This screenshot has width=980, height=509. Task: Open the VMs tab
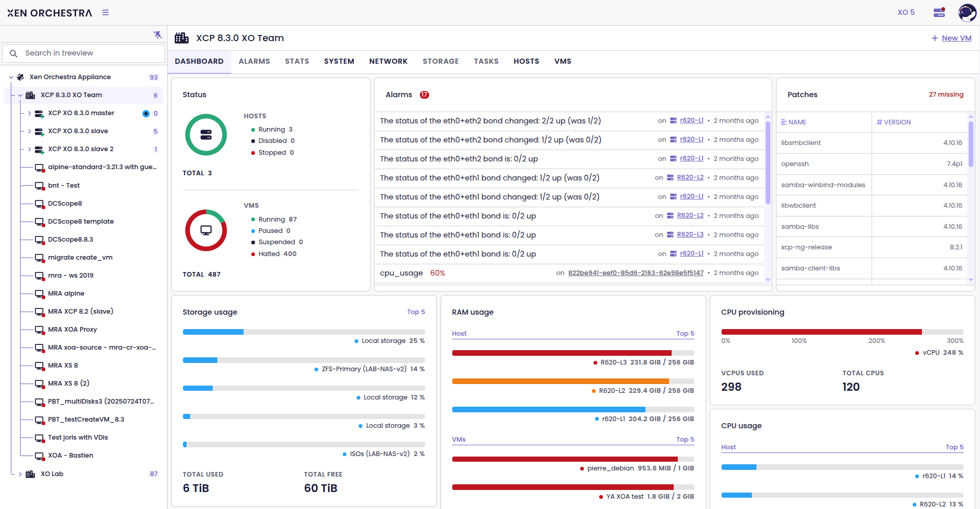(x=563, y=61)
